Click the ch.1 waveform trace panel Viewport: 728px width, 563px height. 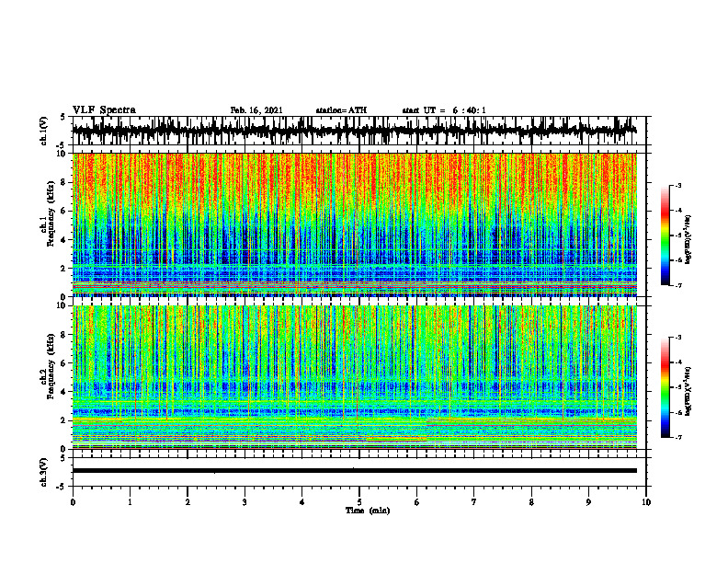[x=361, y=131]
